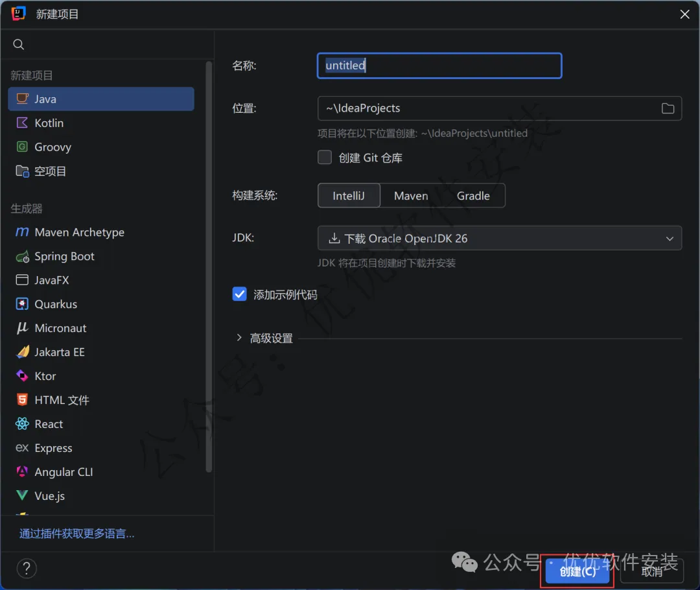Click the search magnifier icon

(18, 44)
